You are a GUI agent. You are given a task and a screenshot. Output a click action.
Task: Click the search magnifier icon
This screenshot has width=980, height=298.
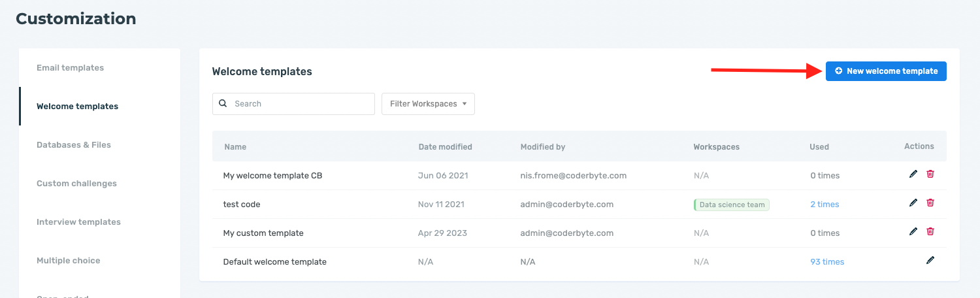pos(223,103)
